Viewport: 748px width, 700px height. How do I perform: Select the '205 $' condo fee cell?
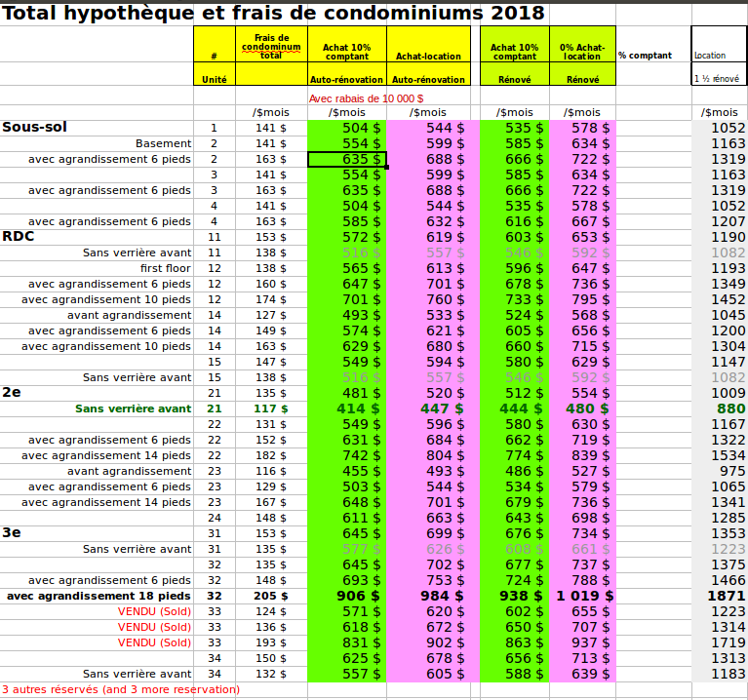coord(271,596)
